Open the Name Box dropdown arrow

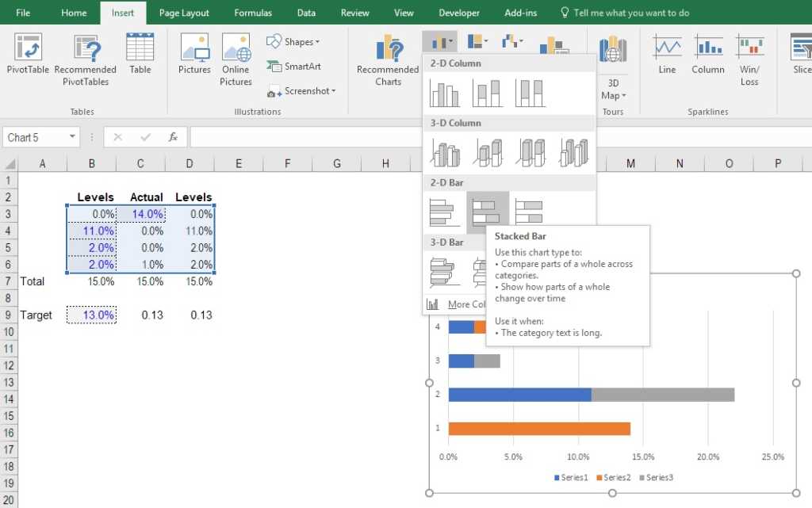tap(72, 137)
